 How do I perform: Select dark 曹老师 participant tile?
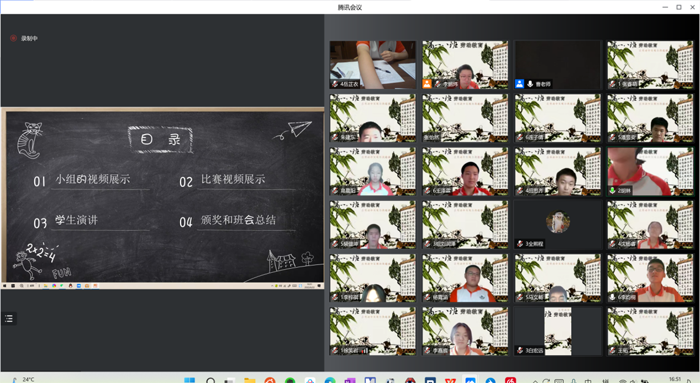[x=558, y=65]
